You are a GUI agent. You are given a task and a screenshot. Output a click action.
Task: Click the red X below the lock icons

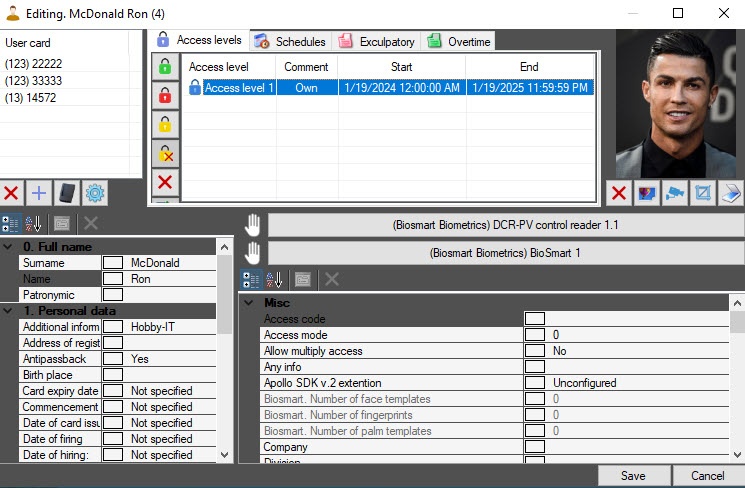[x=165, y=182]
